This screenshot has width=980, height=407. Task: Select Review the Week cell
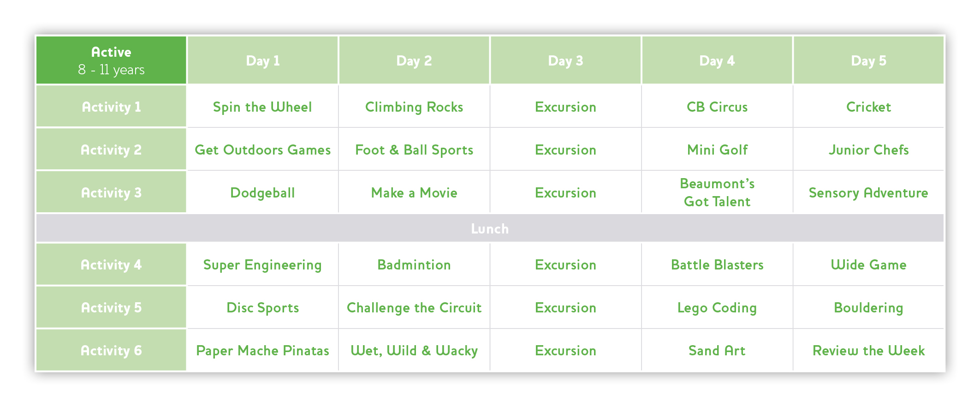[868, 350]
